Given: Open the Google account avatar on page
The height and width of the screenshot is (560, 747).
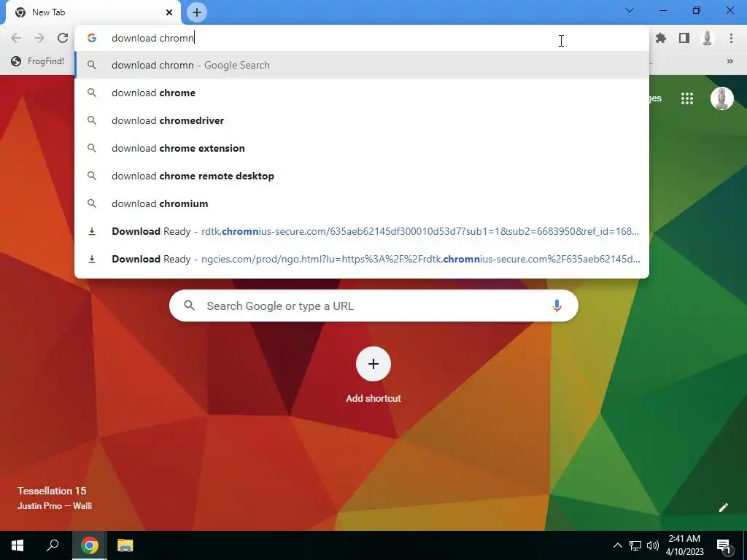Looking at the screenshot, I should [x=721, y=98].
